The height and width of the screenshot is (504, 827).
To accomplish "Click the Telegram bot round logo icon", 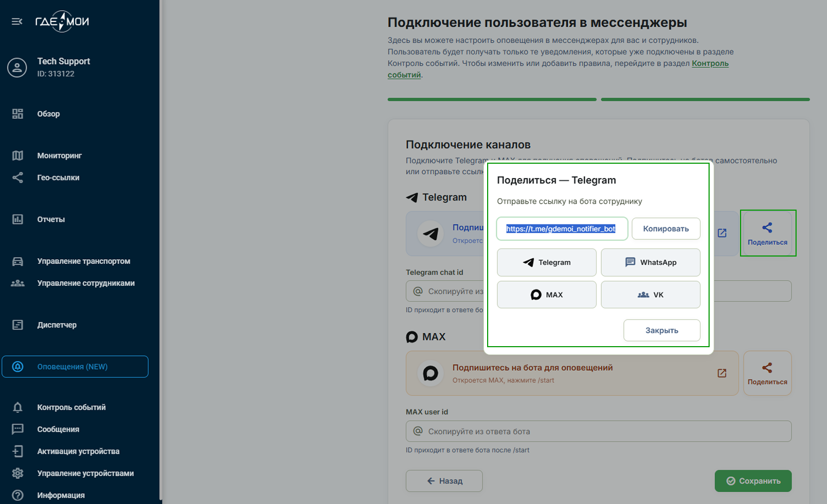I will [x=431, y=233].
